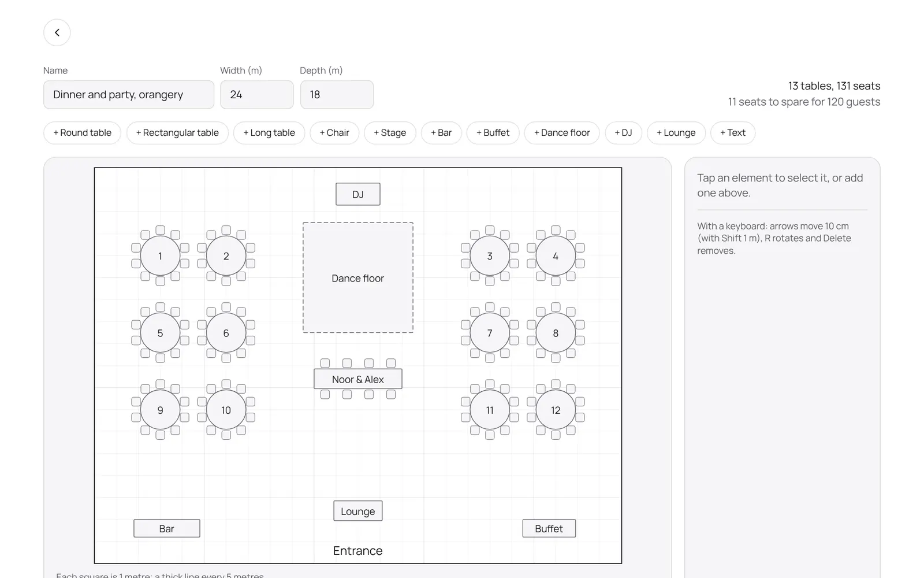The width and height of the screenshot is (924, 578).
Task: Add a Stage element
Action: click(390, 133)
